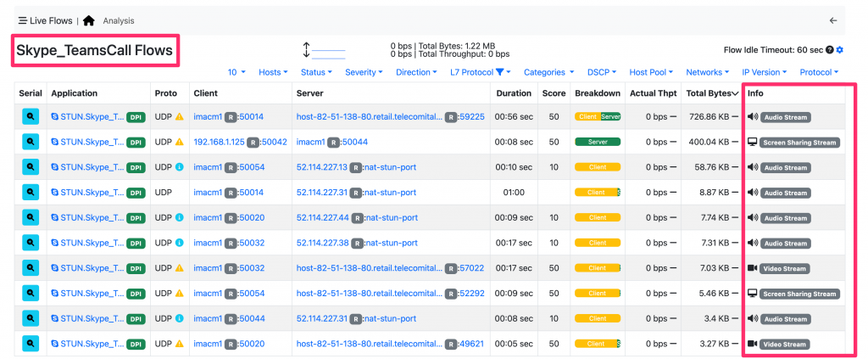868x359 pixels.
Task: Sort by Score column header
Action: point(554,93)
